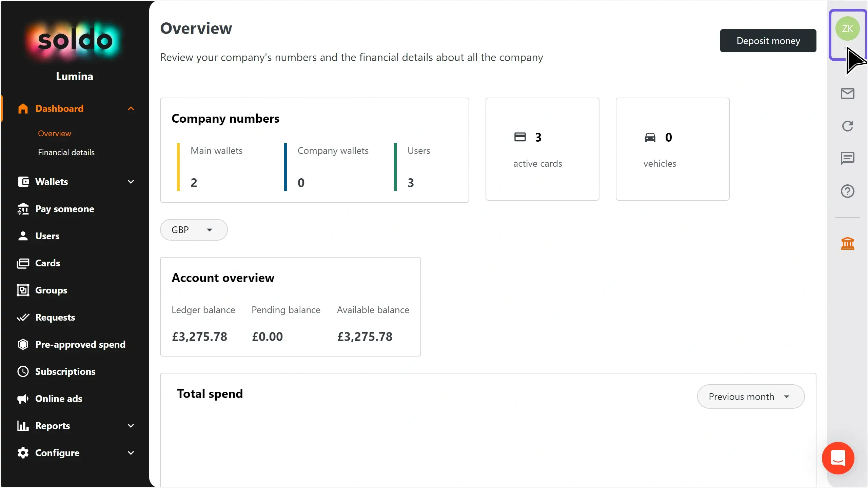Screen dimensions: 868x488
Task: Click the refresh icon in right rail
Action: (847, 126)
